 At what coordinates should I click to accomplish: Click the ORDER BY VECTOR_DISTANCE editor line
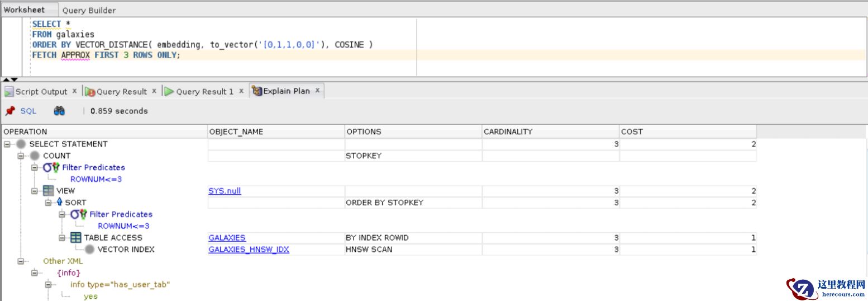(x=202, y=44)
